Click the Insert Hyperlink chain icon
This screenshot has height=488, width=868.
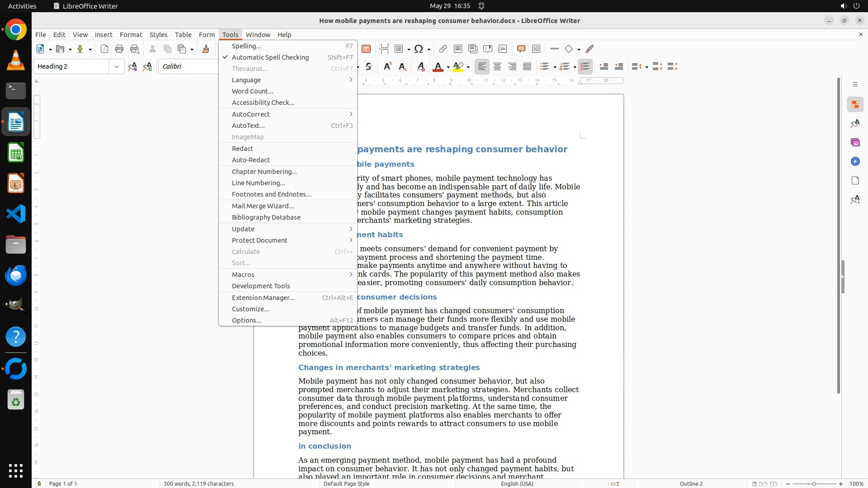point(443,49)
